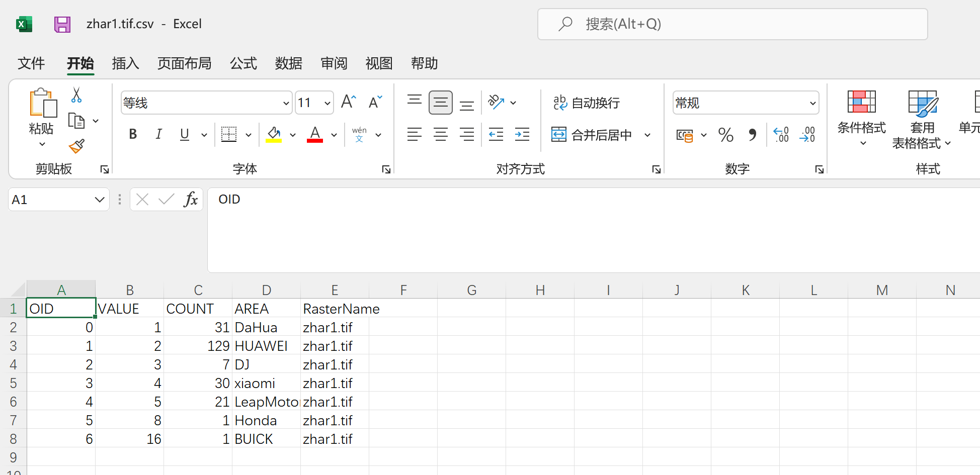980x475 pixels.
Task: Toggle Merge and Center (合并后居中)
Action: click(x=592, y=135)
